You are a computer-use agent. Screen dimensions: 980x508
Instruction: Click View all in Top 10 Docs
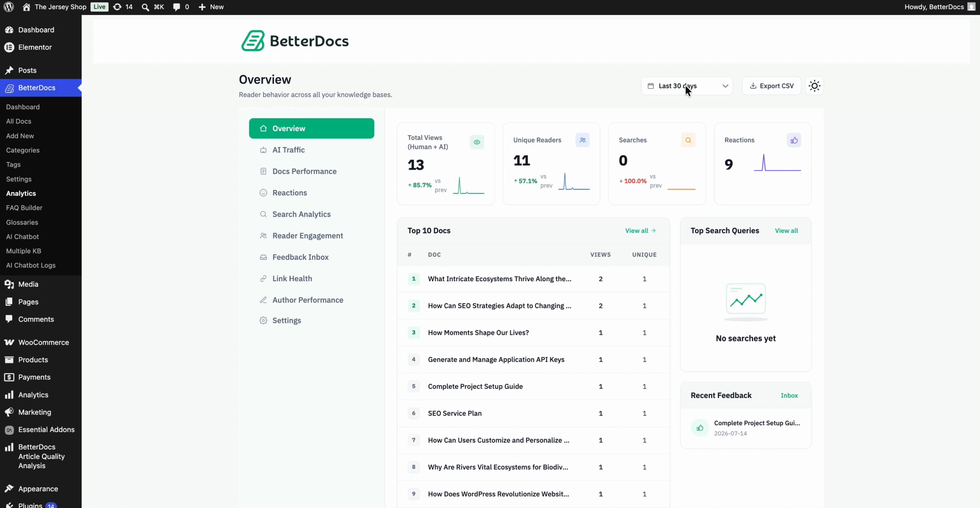pyautogui.click(x=640, y=231)
